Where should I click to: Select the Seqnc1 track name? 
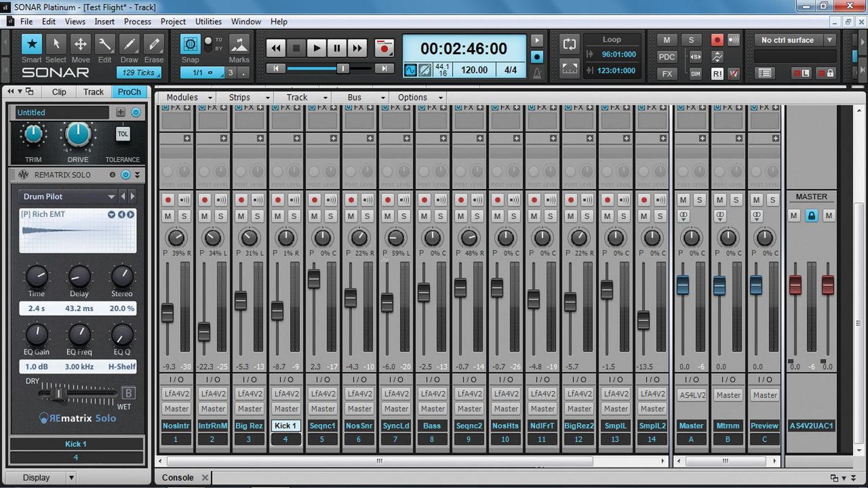[x=323, y=426]
